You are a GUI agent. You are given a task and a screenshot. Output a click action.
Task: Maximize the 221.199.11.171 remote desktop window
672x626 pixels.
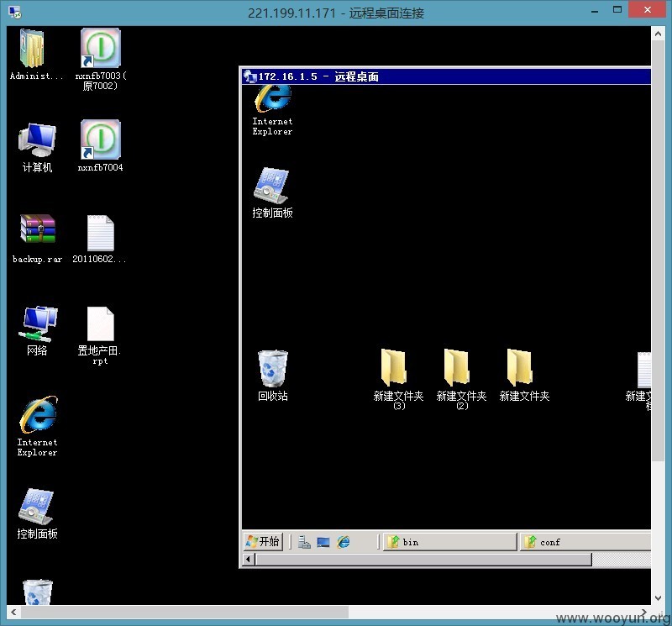click(617, 10)
